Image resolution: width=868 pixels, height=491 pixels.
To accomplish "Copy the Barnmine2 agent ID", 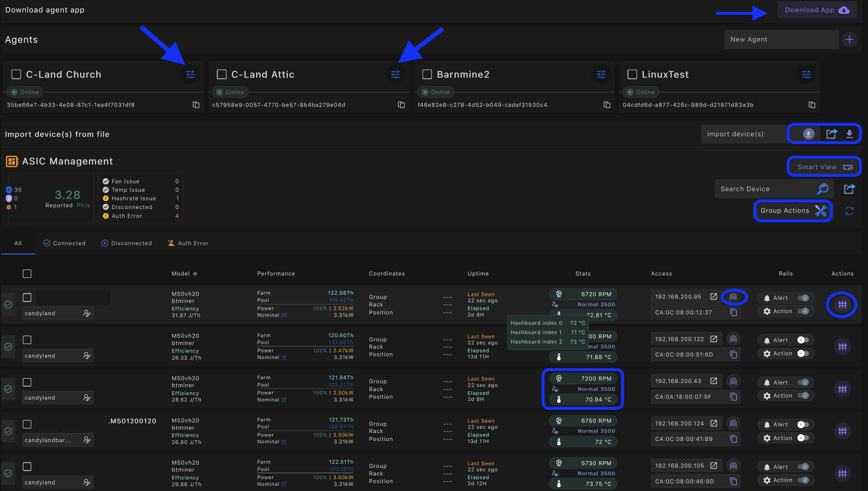I will click(607, 105).
